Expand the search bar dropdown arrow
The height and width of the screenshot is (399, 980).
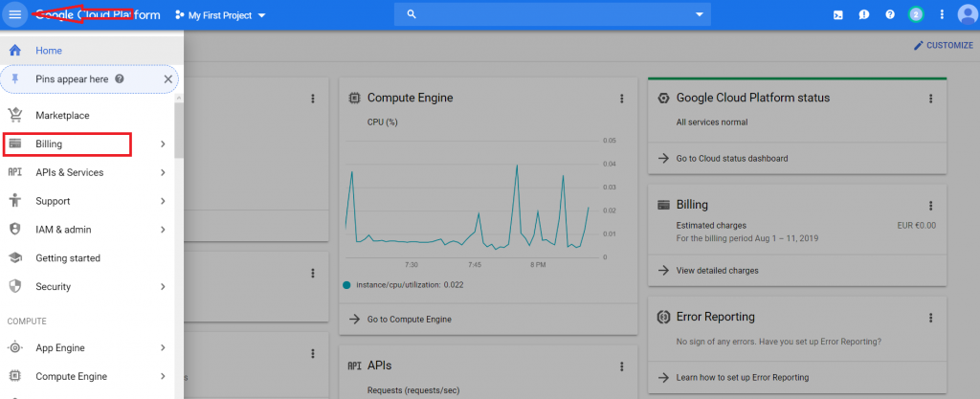coord(700,14)
